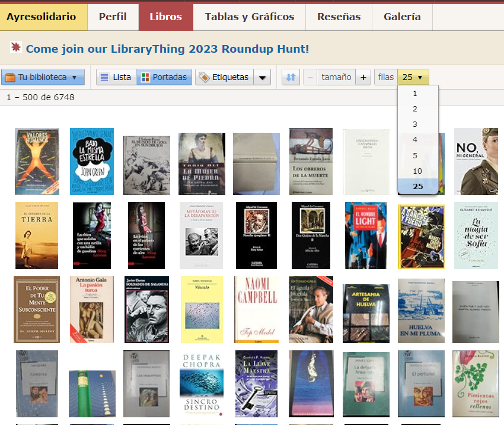Click the blue sort arrows icon

[291, 77]
